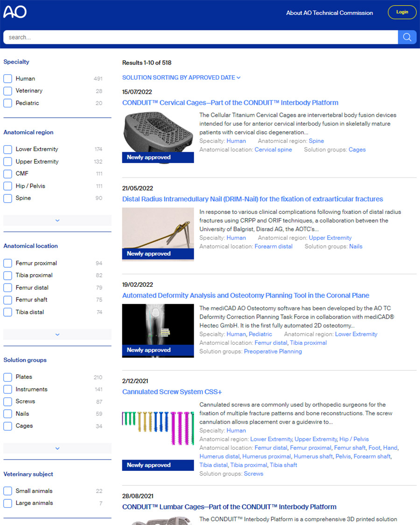Expand more Anatomical region options
420x525 pixels.
click(57, 220)
